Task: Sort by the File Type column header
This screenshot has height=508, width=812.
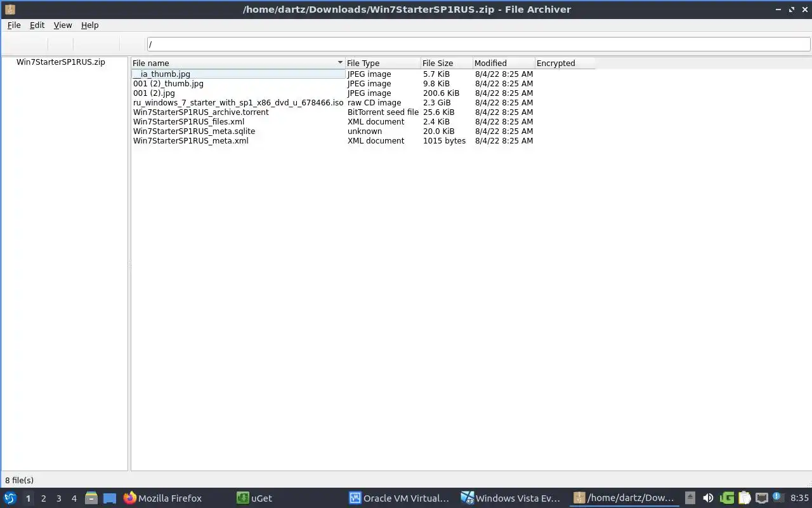Action: (x=383, y=63)
